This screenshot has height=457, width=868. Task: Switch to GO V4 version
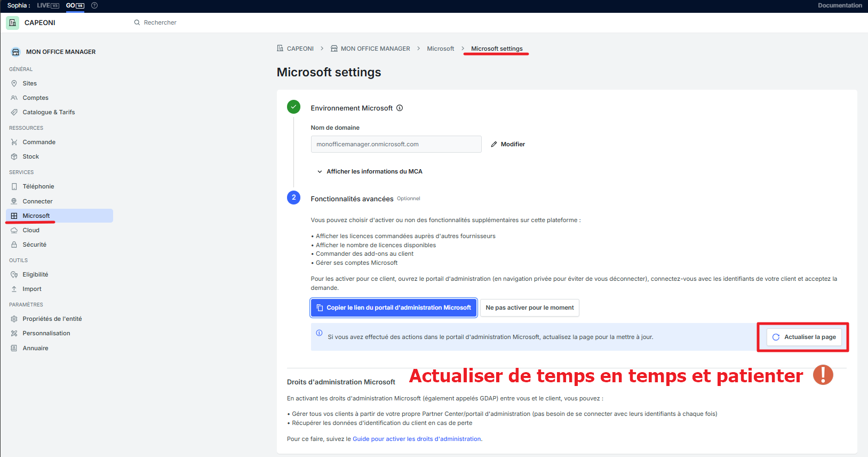(75, 5)
